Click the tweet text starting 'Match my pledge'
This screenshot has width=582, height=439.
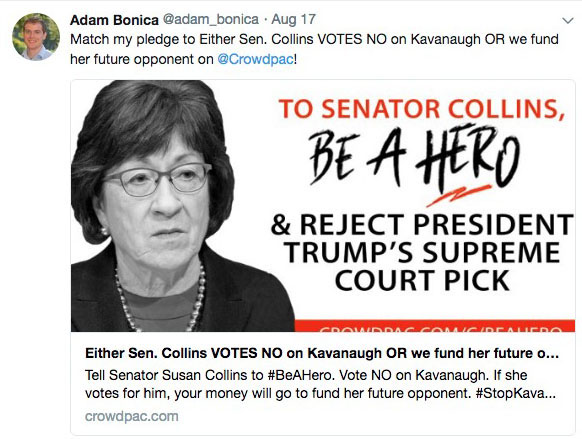click(314, 49)
